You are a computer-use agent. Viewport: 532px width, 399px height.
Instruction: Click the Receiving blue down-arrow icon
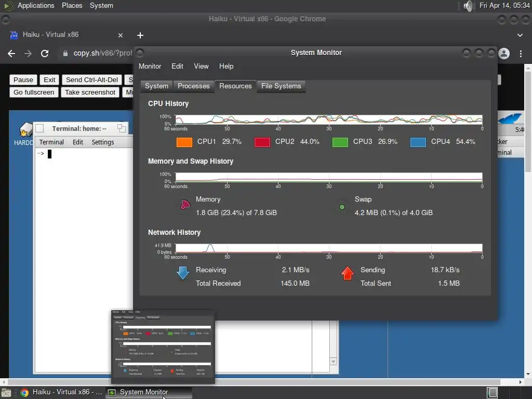click(x=183, y=273)
